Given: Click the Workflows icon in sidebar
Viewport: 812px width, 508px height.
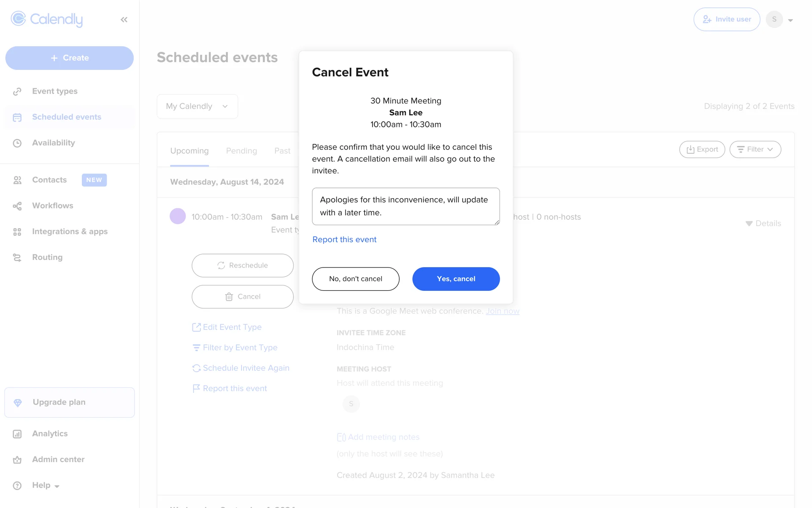Looking at the screenshot, I should click(17, 206).
